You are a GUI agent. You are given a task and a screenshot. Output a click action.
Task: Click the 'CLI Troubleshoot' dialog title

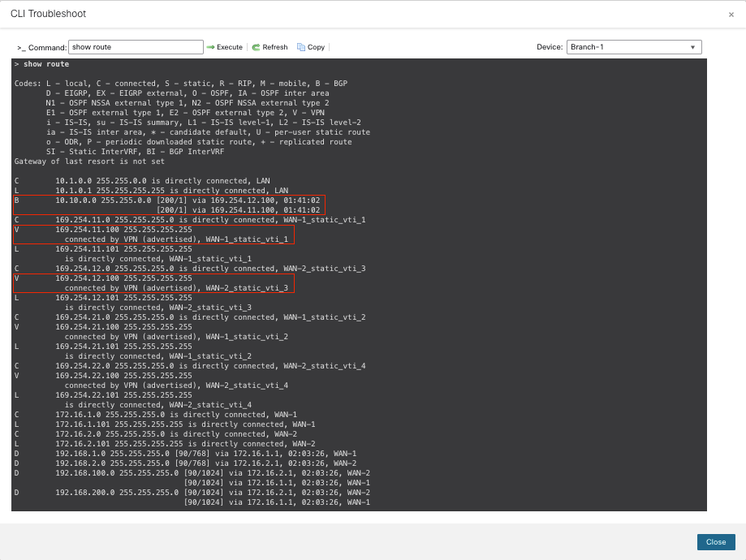(48, 14)
